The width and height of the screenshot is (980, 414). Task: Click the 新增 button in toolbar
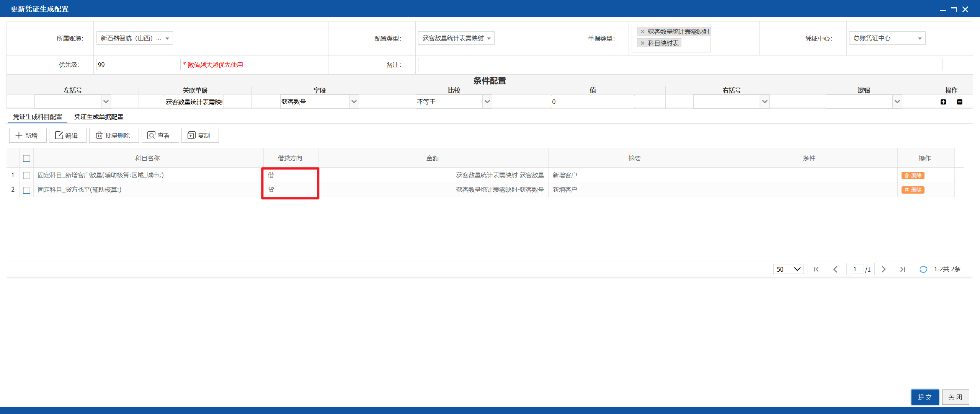point(28,135)
